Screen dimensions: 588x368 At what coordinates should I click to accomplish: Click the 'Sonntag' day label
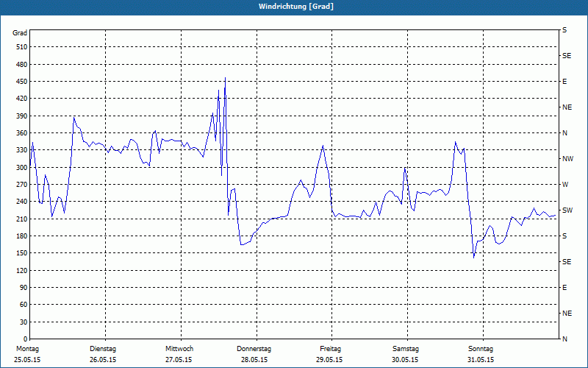point(481,349)
